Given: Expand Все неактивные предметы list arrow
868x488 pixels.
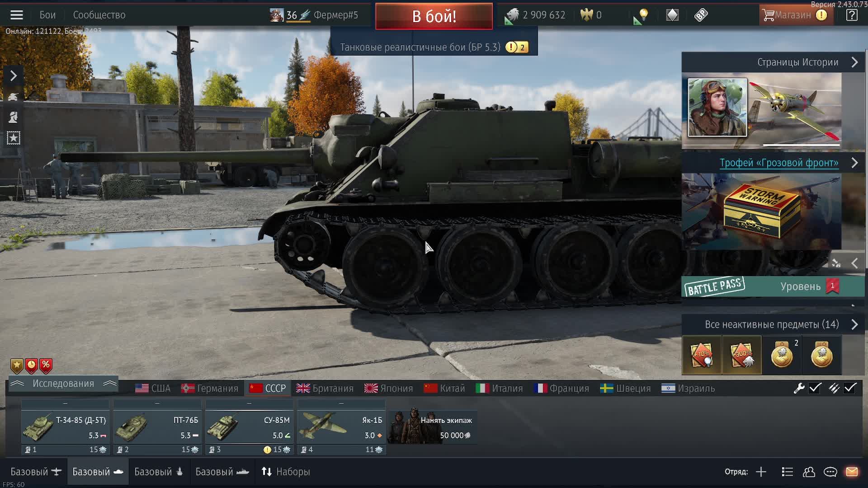Looking at the screenshot, I should tap(854, 324).
